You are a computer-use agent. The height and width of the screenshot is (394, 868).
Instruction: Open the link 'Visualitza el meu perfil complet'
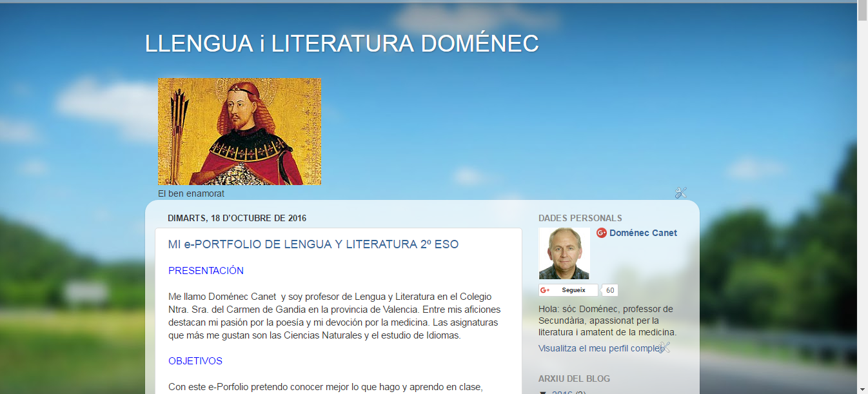pyautogui.click(x=593, y=348)
